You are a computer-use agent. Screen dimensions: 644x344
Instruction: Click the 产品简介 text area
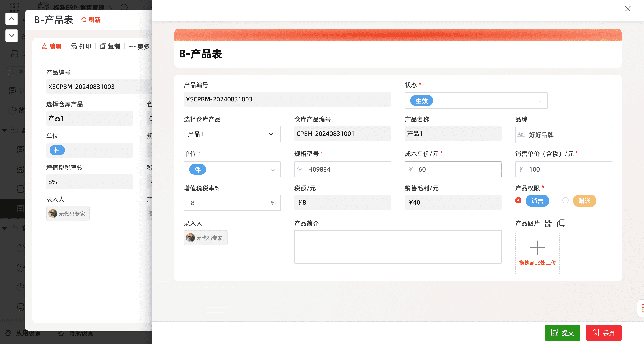(398, 247)
